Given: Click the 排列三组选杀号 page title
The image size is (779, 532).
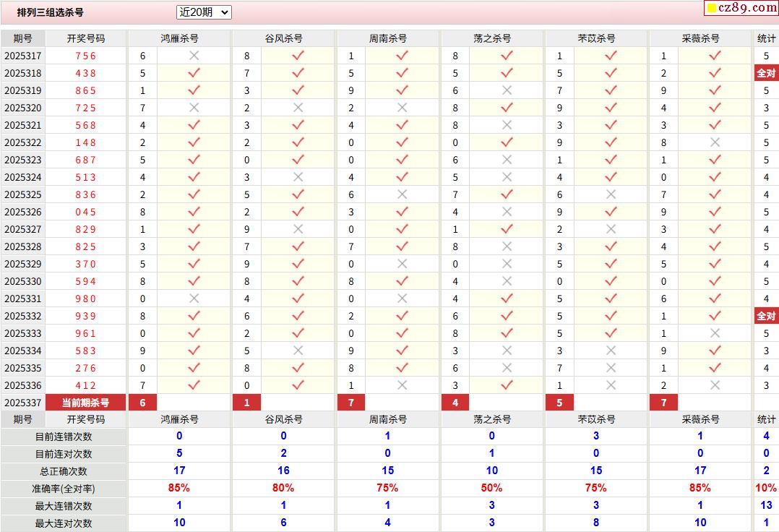Looking at the screenshot, I should click(51, 12).
